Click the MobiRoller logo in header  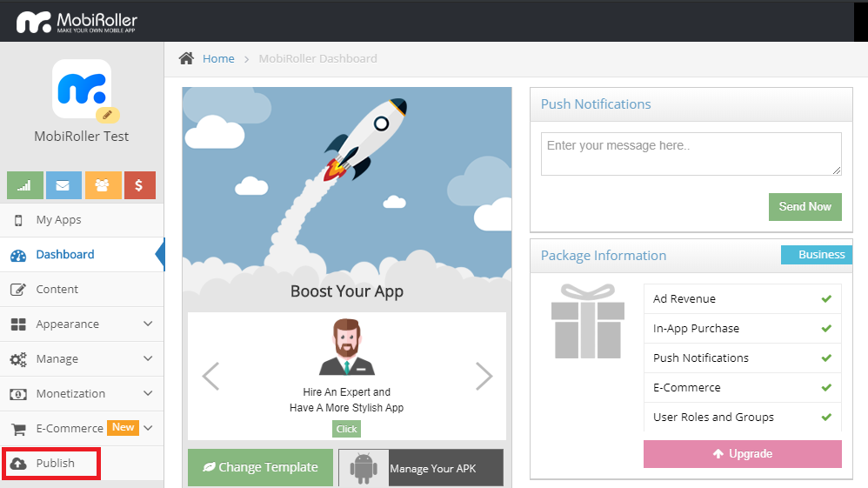[77, 22]
